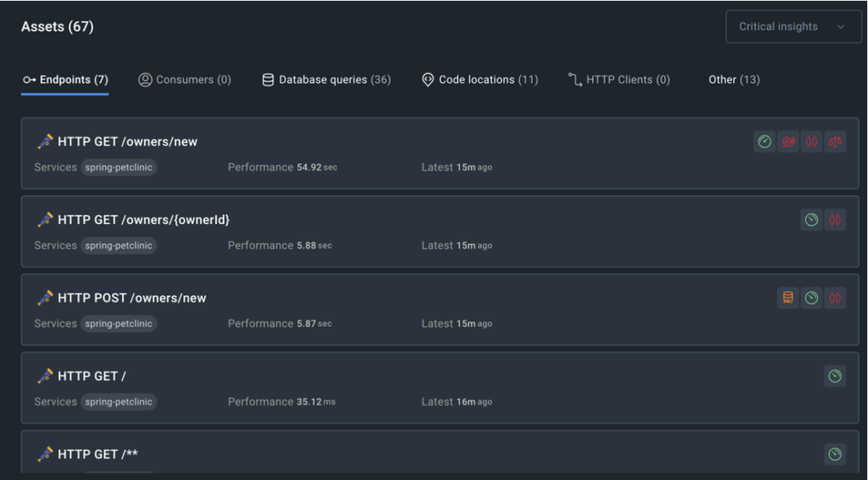The width and height of the screenshot is (868, 480).
Task: Click the chevron arrow in Critical insights selector
Action: [841, 26]
